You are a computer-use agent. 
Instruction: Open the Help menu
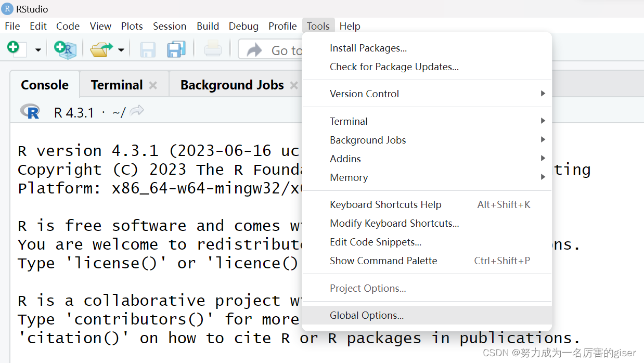350,26
